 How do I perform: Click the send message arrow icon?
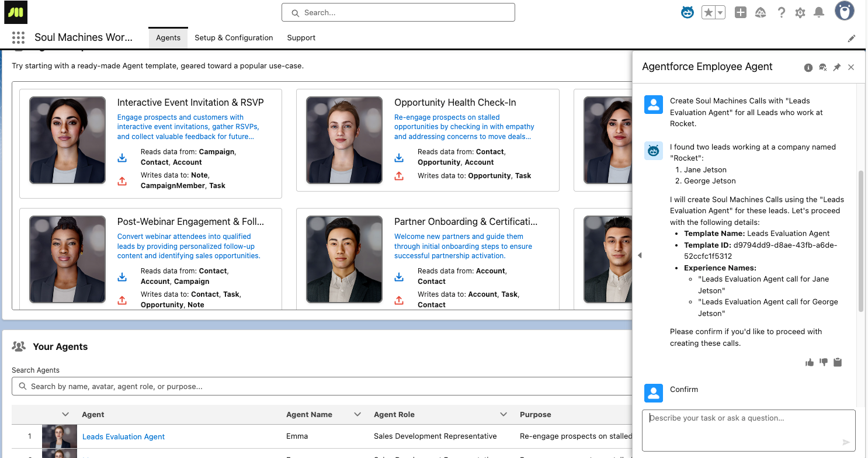coord(846,442)
